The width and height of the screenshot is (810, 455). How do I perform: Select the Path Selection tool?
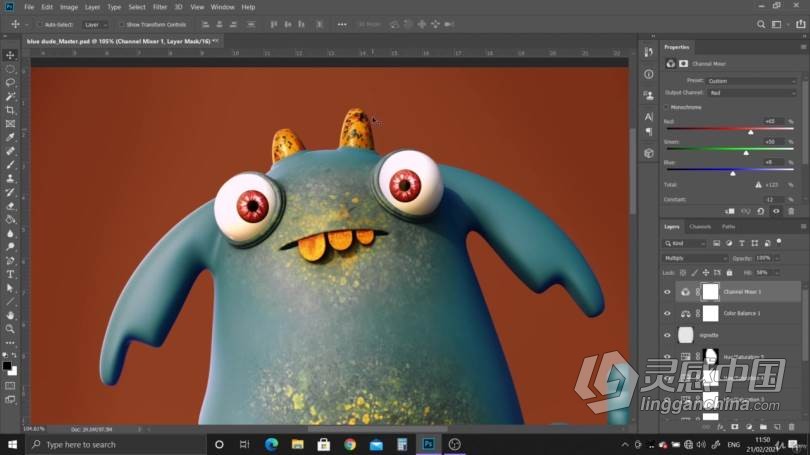[x=10, y=288]
